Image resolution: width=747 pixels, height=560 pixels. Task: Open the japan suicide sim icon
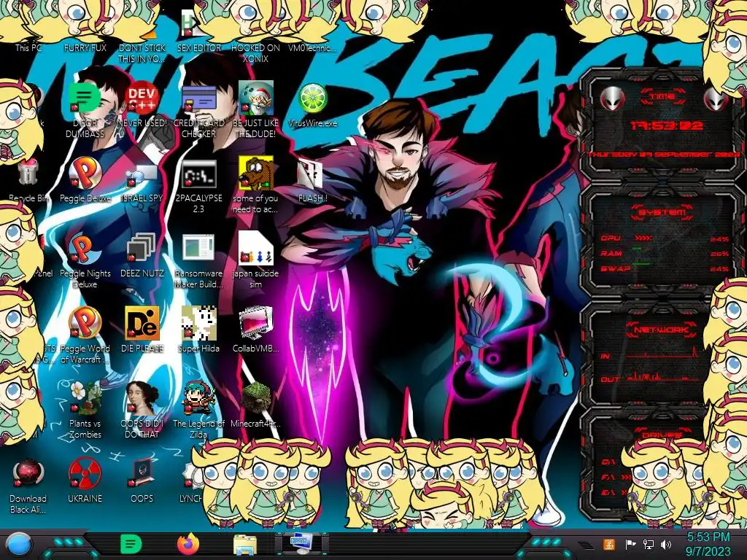256,249
